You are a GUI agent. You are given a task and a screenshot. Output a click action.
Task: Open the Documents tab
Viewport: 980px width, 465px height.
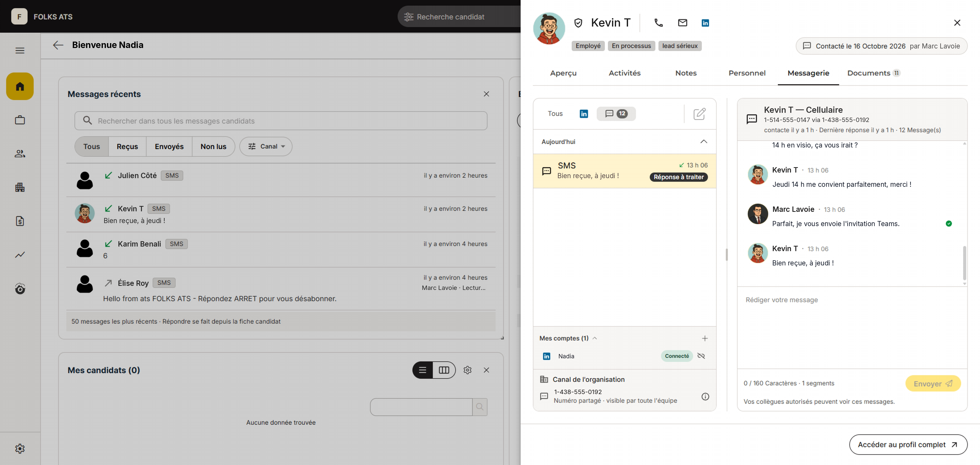[874, 73]
